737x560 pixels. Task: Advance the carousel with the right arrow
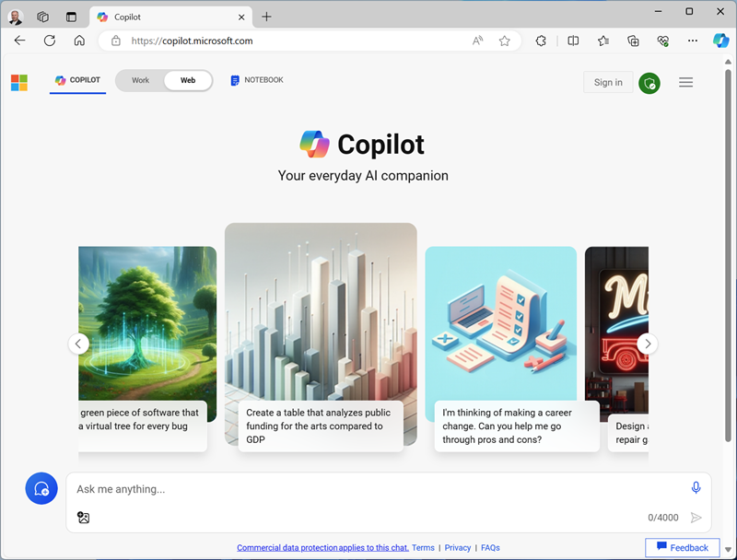(648, 344)
